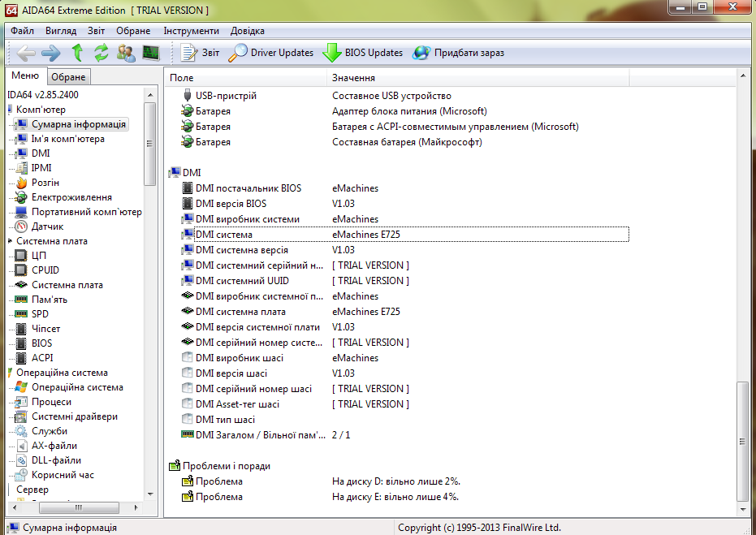This screenshot has height=535, width=756.
Task: Click the main panel scrollbar up arrow
Action: 742,76
